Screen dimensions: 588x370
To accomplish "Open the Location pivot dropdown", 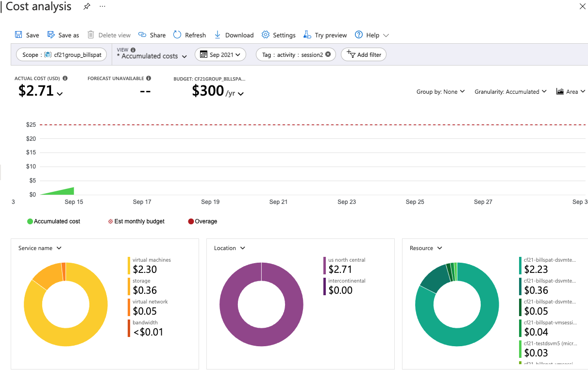I will tap(230, 248).
